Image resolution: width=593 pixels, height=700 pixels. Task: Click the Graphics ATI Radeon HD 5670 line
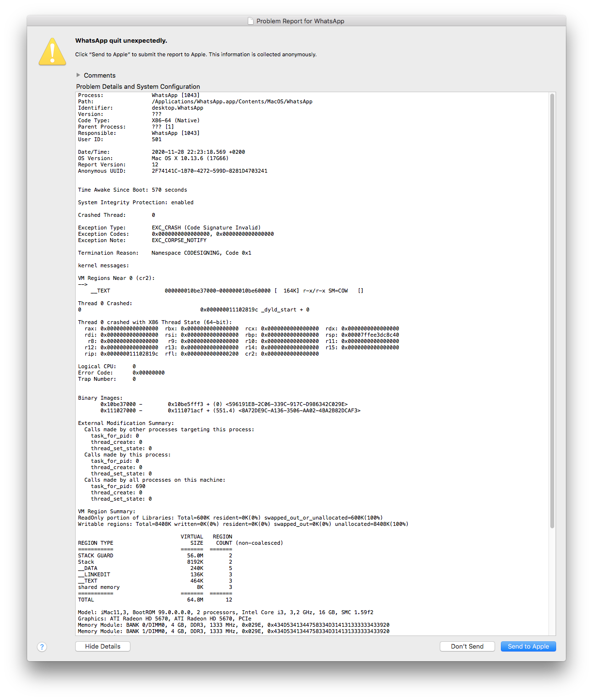(x=165, y=619)
